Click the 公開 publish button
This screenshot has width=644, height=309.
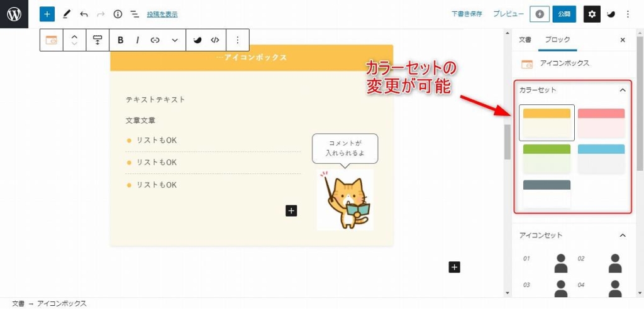tap(564, 14)
